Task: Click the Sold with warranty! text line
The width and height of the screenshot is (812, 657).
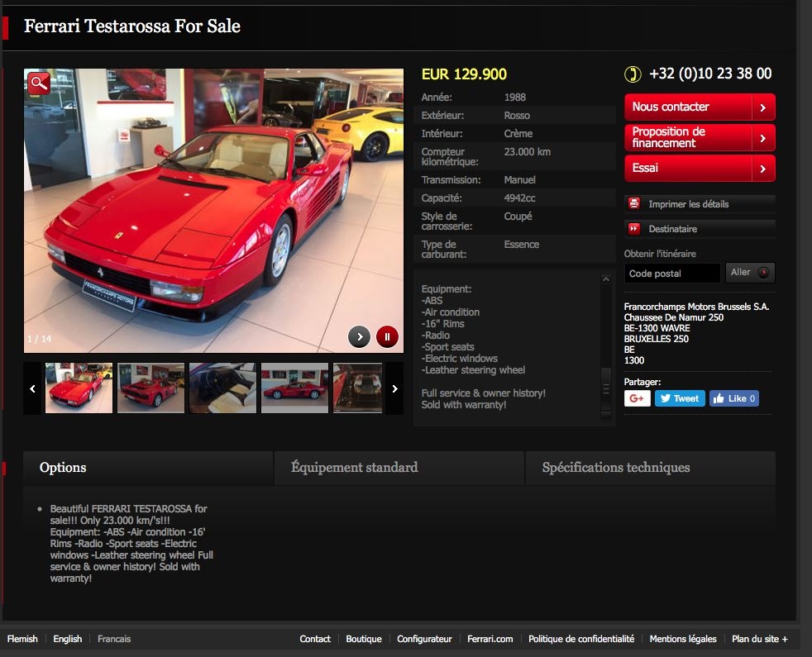Action: click(x=464, y=405)
